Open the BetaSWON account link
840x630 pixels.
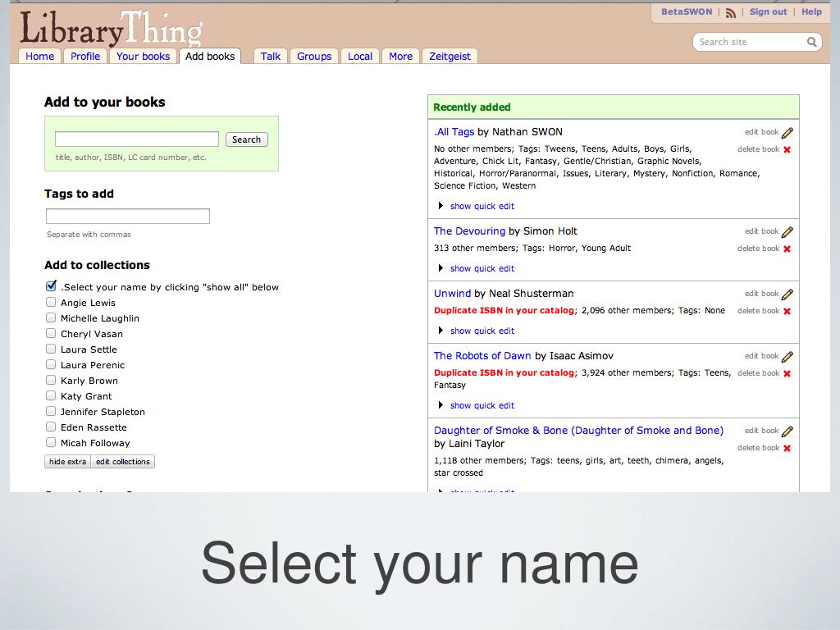687,11
